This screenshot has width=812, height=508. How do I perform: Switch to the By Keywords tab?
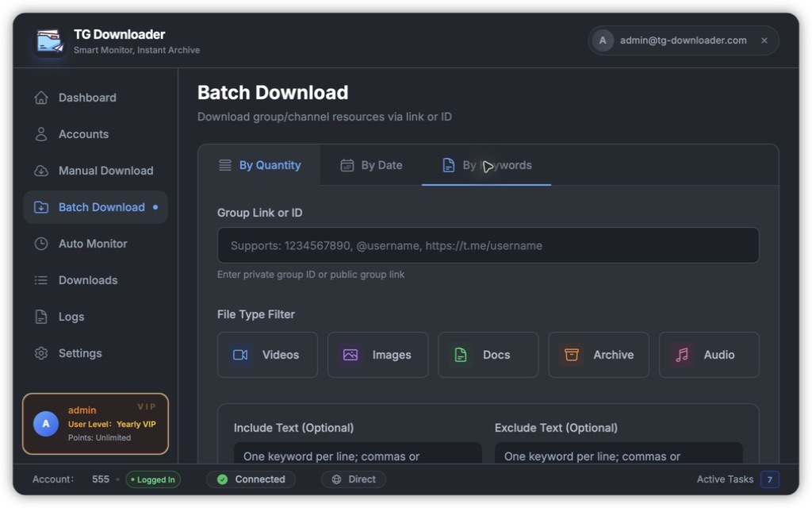(x=486, y=165)
